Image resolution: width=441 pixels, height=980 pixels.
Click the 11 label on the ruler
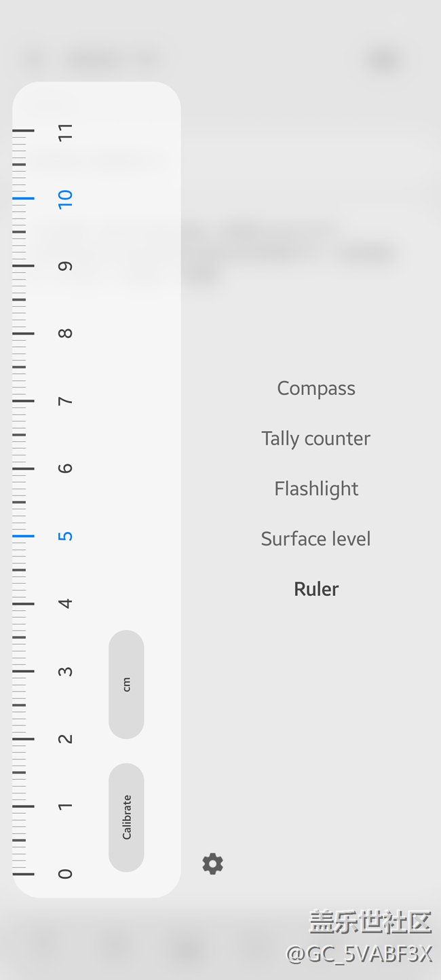[65, 132]
